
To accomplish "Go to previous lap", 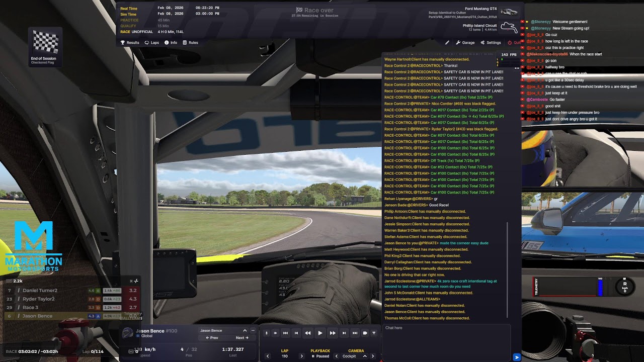I will click(268, 356).
